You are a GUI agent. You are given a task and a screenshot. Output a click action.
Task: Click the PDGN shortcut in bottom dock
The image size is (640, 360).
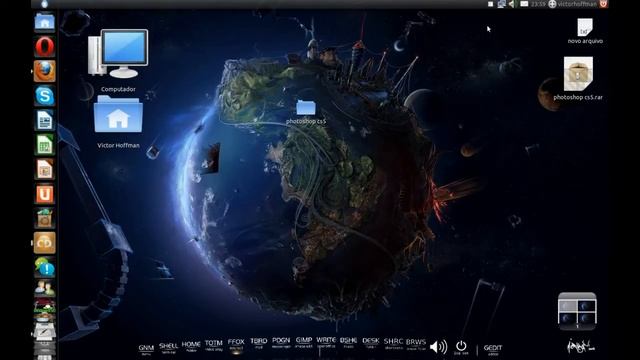tap(281, 342)
